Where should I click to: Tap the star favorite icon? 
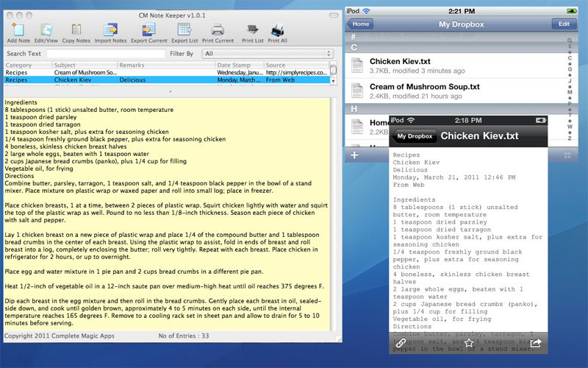(469, 343)
